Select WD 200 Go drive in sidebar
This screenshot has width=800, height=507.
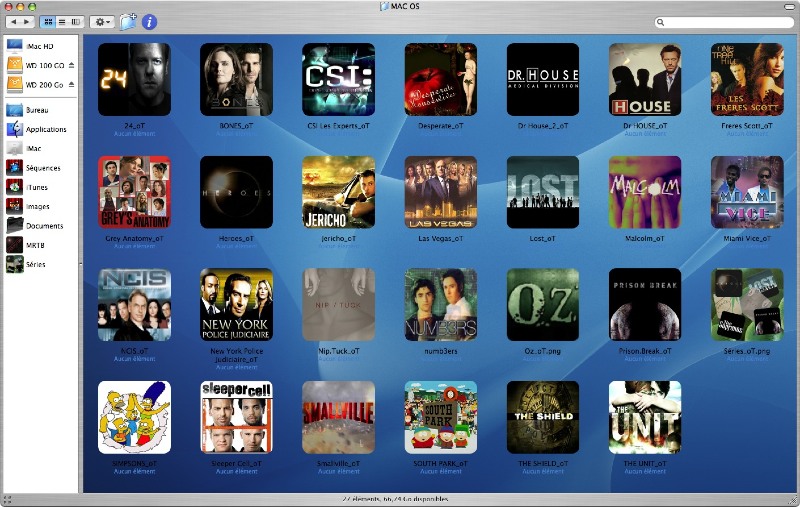(x=36, y=85)
